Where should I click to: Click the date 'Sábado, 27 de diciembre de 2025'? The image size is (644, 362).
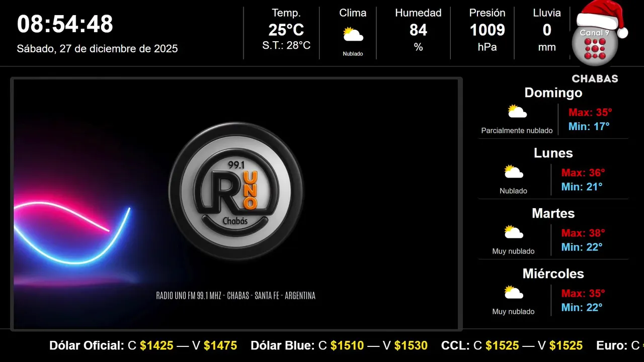97,49
